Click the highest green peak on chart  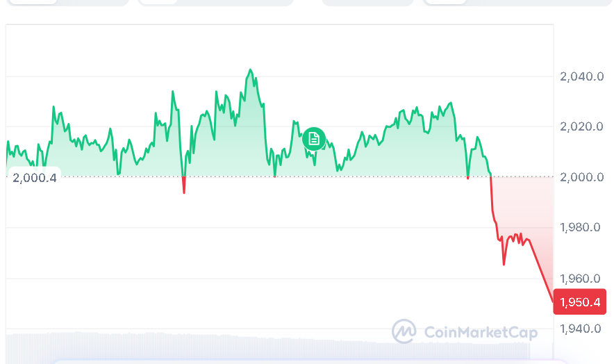coord(250,70)
